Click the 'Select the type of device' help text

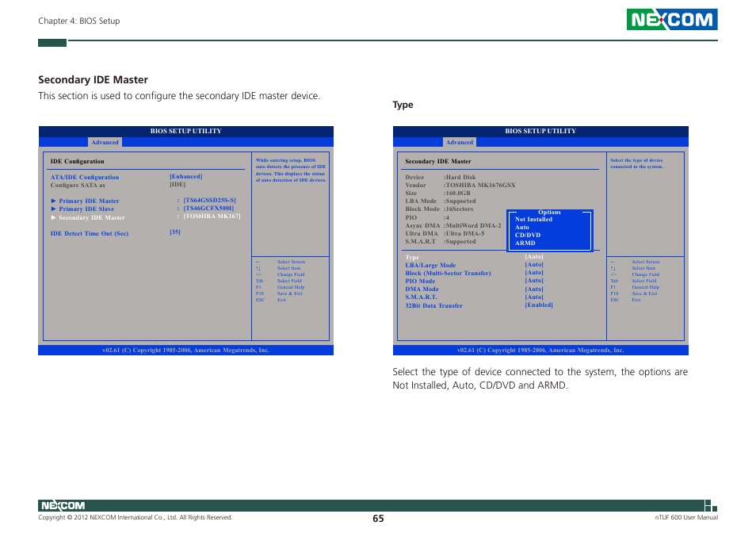pyautogui.click(x=636, y=163)
